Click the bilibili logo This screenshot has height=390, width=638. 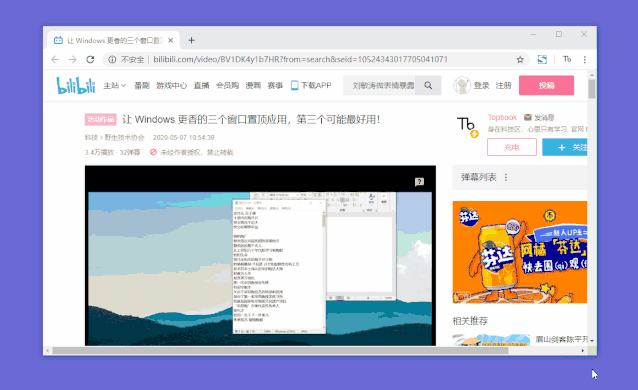(x=76, y=85)
